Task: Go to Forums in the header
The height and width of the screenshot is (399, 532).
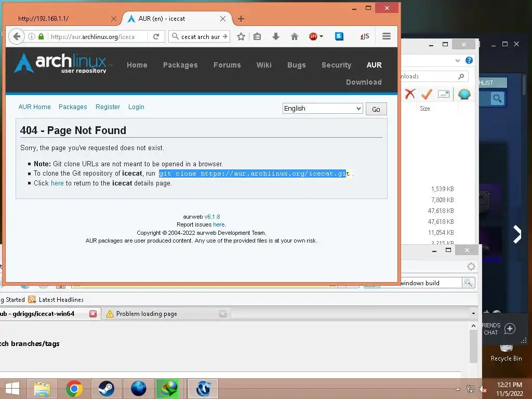Action: tap(227, 65)
